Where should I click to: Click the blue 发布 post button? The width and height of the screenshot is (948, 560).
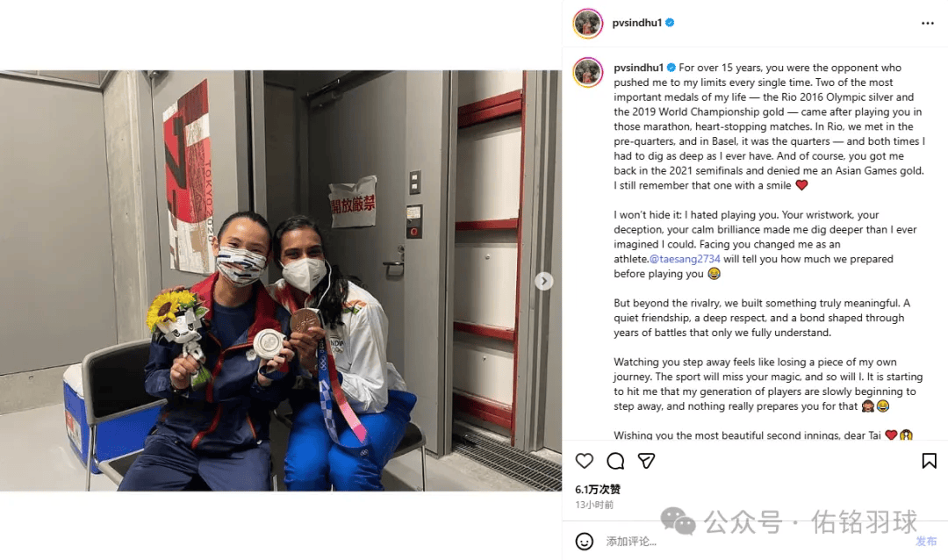(x=926, y=542)
